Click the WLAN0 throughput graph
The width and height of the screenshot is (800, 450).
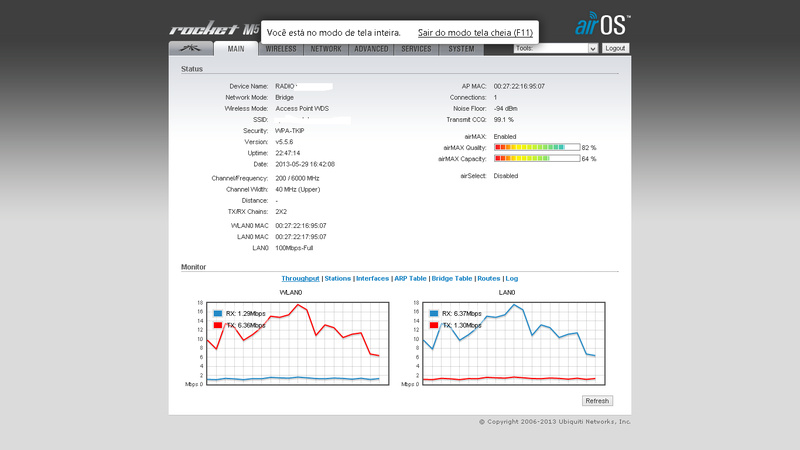[x=297, y=343]
